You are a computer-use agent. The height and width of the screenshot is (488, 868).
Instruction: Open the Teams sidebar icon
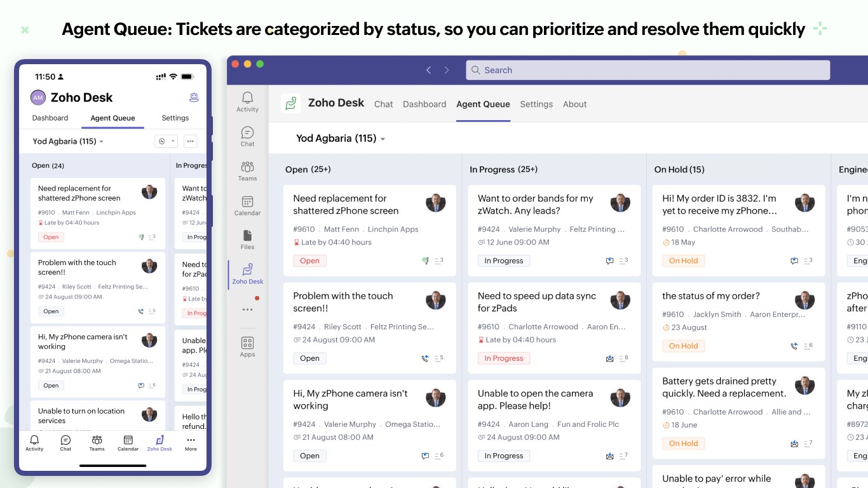(247, 170)
